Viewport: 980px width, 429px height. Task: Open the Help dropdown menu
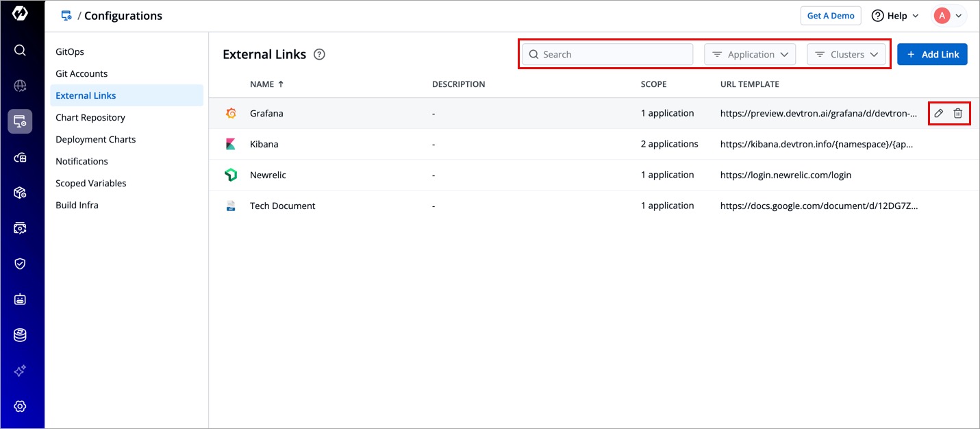coord(895,16)
